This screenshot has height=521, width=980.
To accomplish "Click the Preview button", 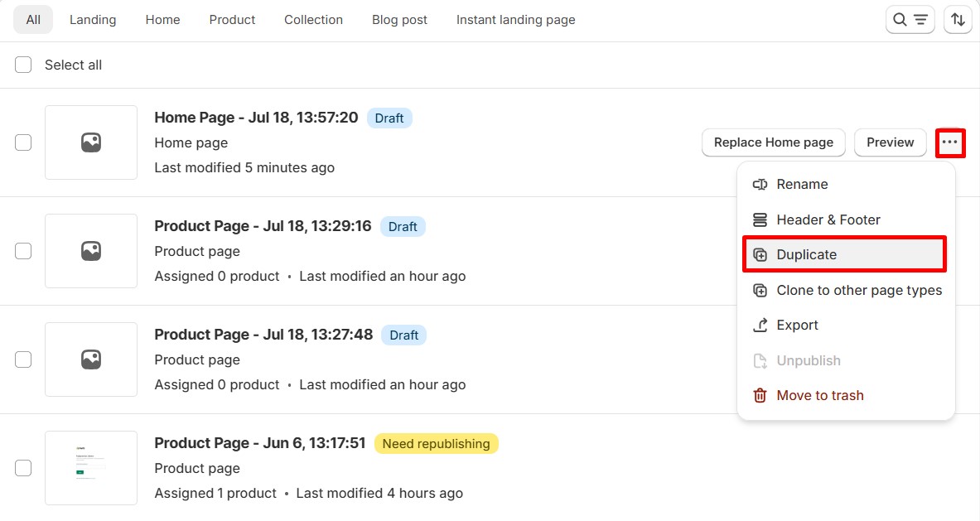I will tap(890, 142).
